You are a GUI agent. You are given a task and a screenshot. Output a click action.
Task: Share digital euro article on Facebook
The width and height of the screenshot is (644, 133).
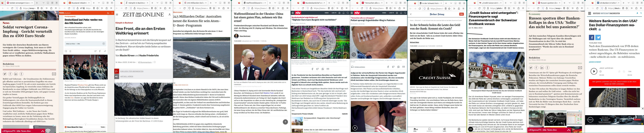point(312,69)
